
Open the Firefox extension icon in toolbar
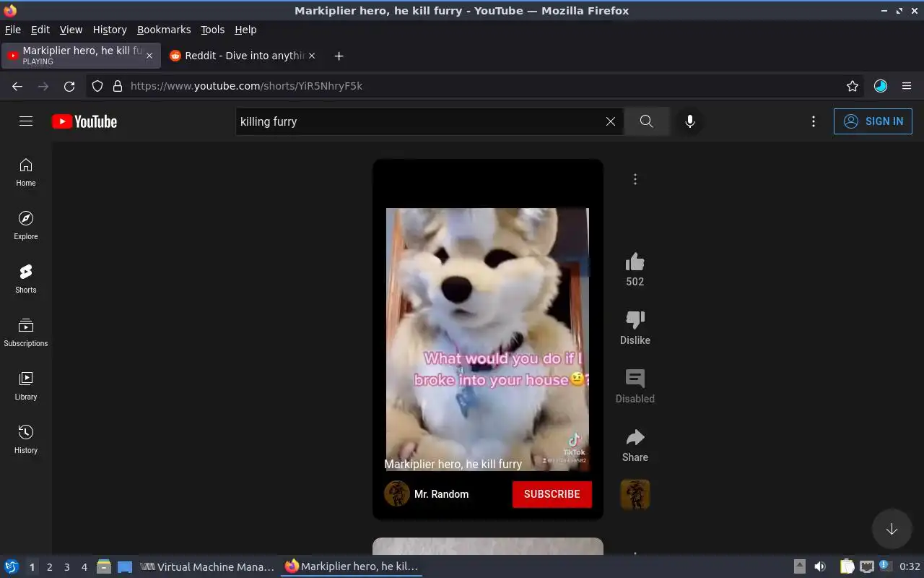(x=881, y=86)
